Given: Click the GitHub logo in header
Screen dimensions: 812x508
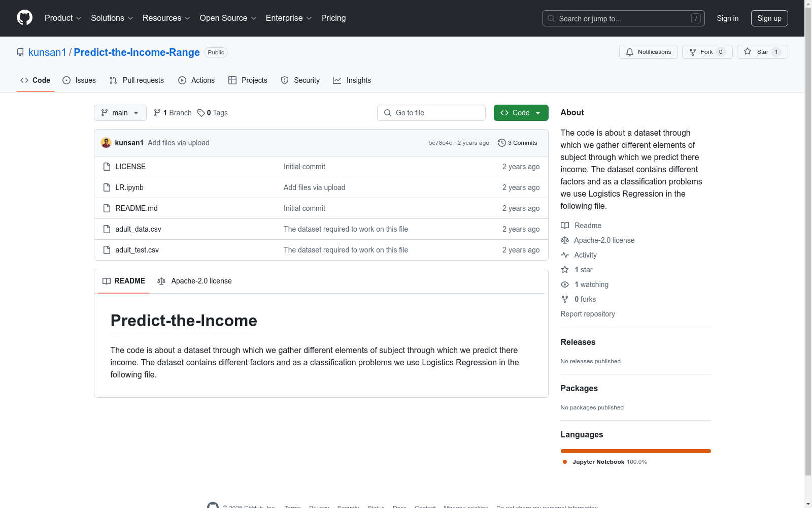Looking at the screenshot, I should 24,18.
